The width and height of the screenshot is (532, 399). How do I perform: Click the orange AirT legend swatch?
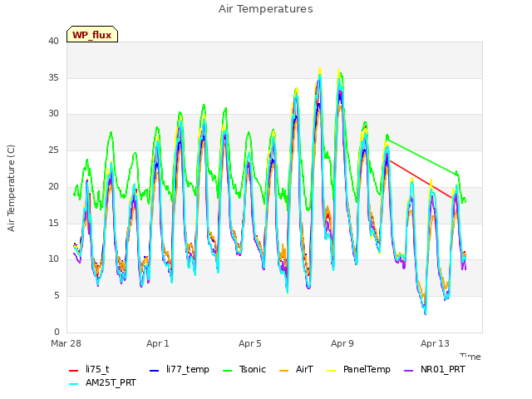[284, 371]
